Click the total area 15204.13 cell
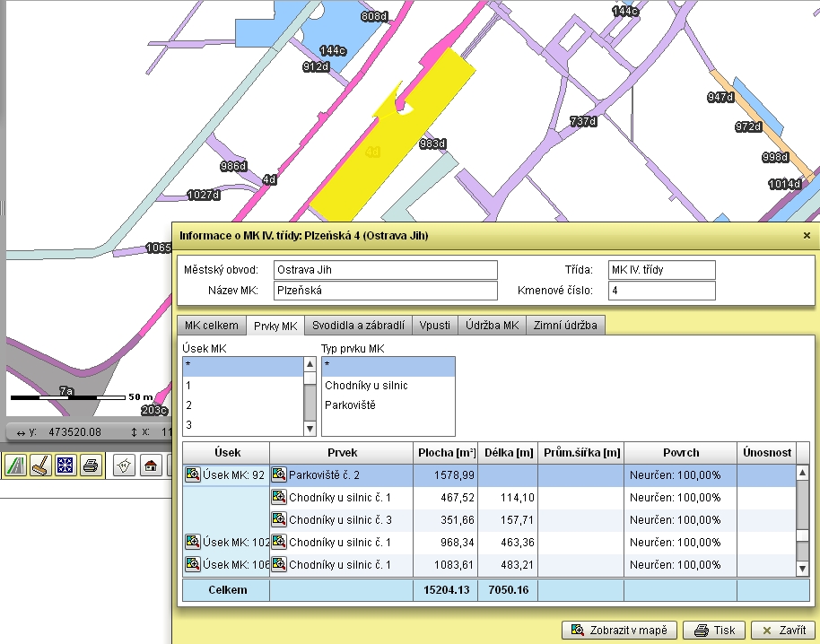 [x=446, y=590]
